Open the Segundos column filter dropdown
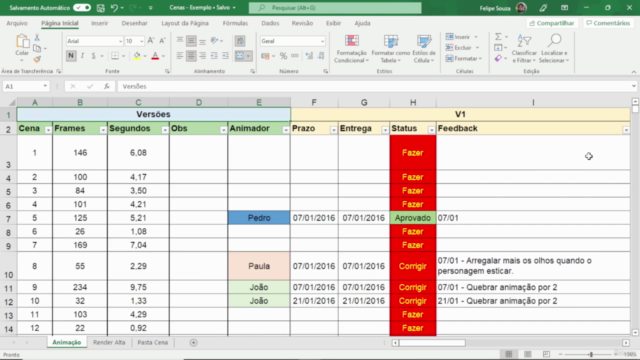The width and height of the screenshot is (640, 360). (165, 130)
